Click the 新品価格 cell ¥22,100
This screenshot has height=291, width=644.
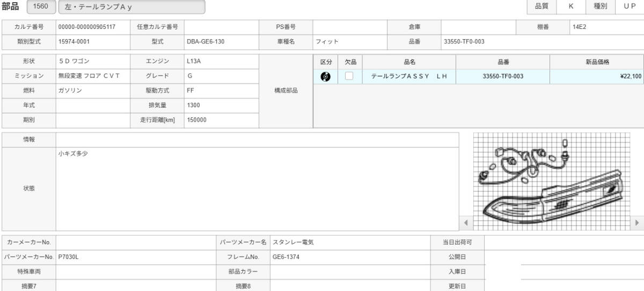coord(597,76)
